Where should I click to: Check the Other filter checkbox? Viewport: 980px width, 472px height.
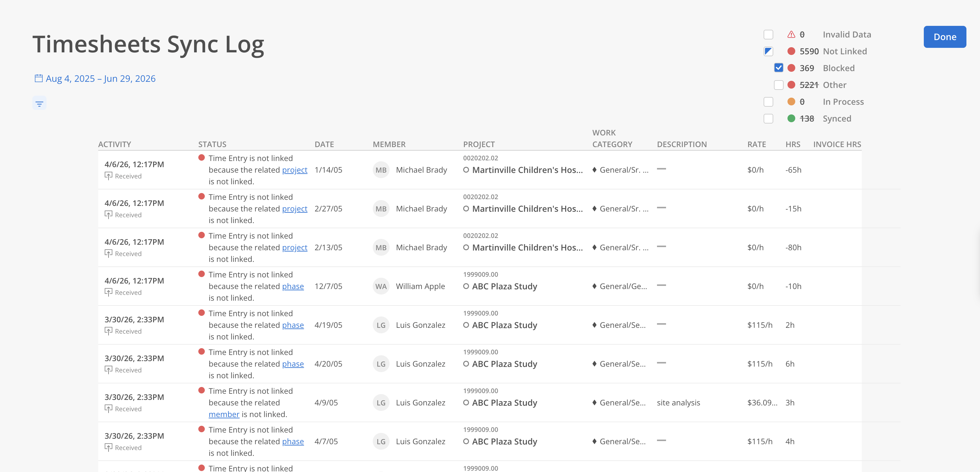pyautogui.click(x=778, y=85)
